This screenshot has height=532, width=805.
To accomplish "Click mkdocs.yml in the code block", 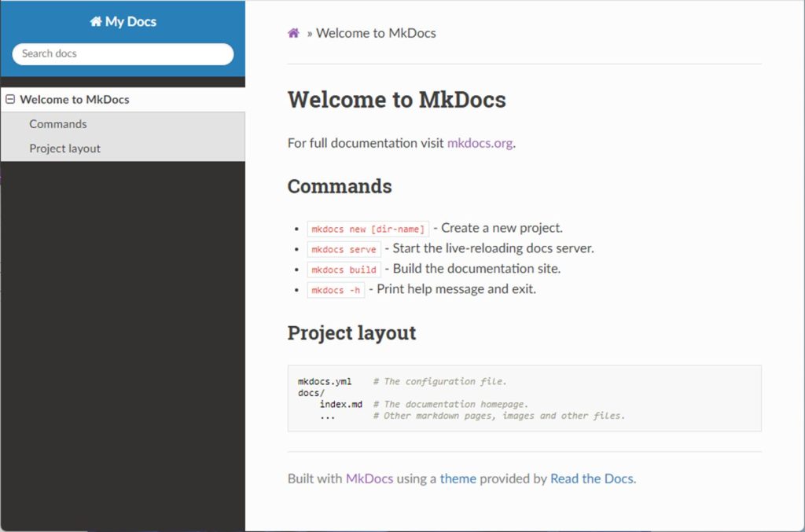I will [325, 381].
